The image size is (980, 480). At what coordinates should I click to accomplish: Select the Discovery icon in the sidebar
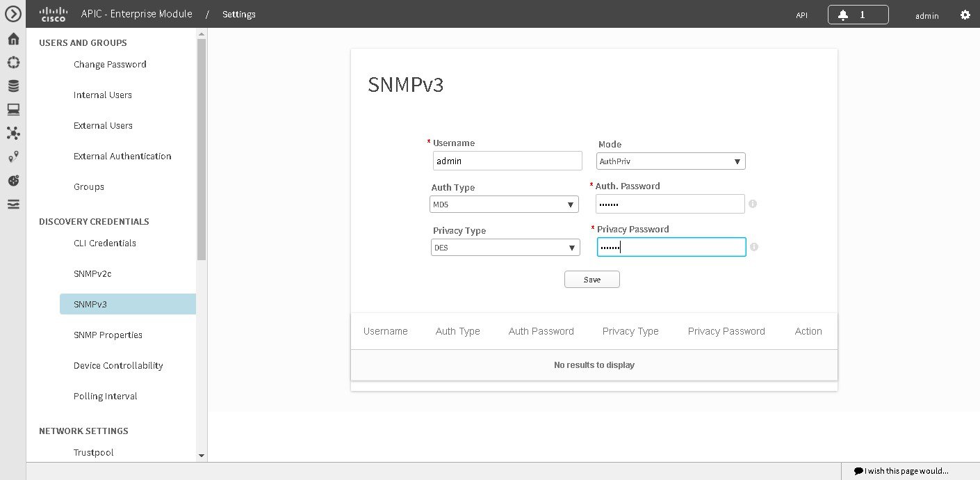[13, 62]
